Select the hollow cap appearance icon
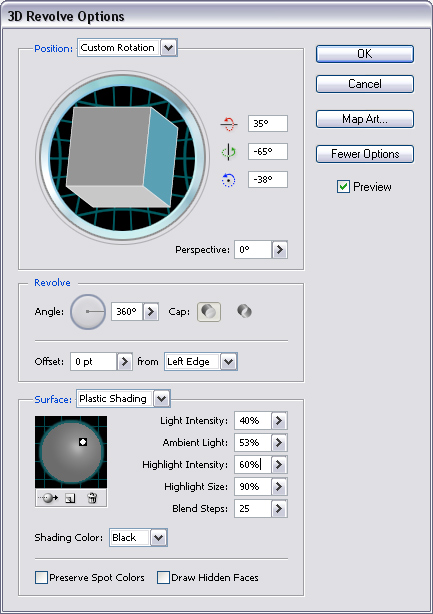This screenshot has width=433, height=614. (244, 312)
